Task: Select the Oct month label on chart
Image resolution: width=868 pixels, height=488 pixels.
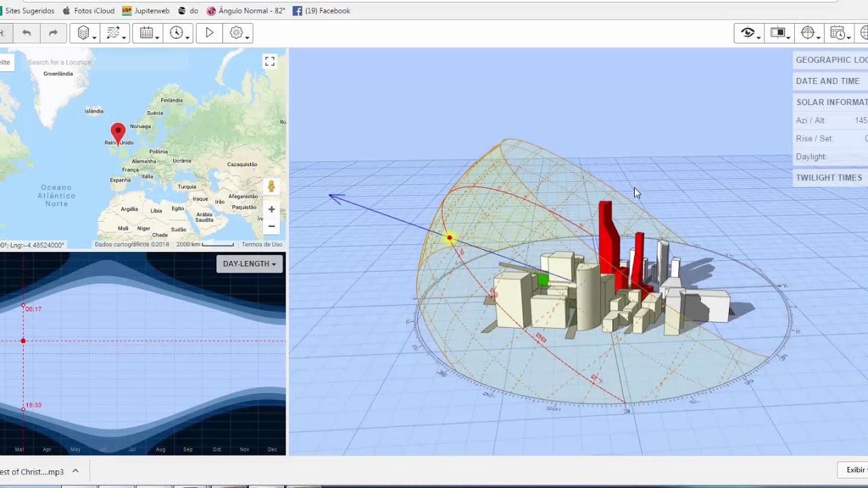Action: [216, 449]
